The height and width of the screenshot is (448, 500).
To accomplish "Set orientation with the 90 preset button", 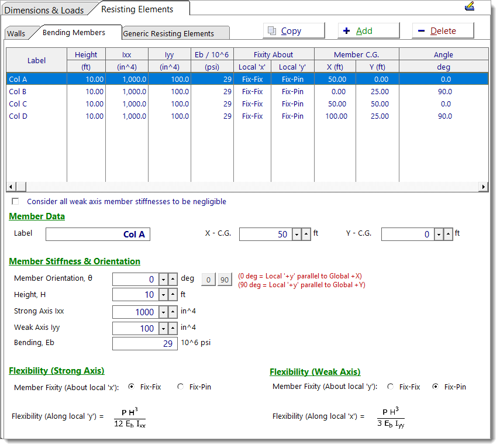I will click(x=225, y=280).
